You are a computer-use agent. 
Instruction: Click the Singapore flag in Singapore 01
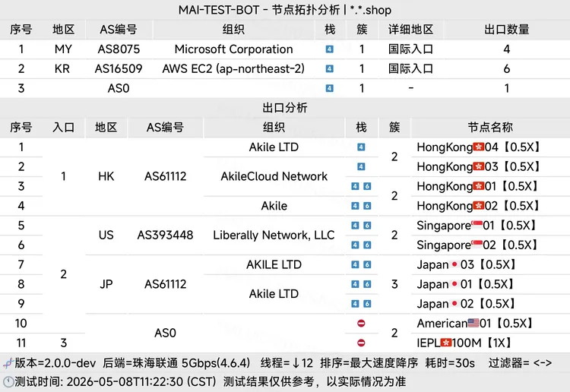477,224
